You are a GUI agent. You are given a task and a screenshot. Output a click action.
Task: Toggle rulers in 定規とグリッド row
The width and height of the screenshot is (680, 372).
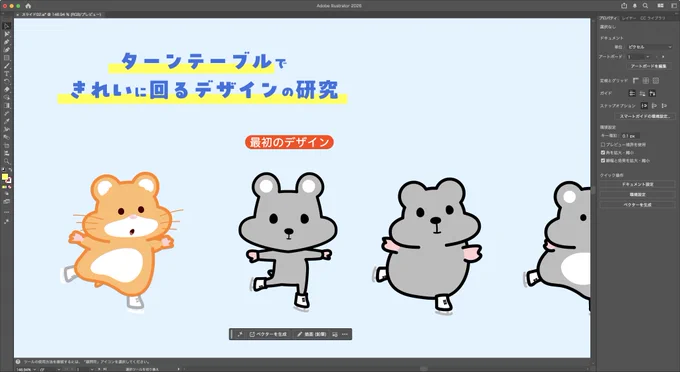(635, 81)
